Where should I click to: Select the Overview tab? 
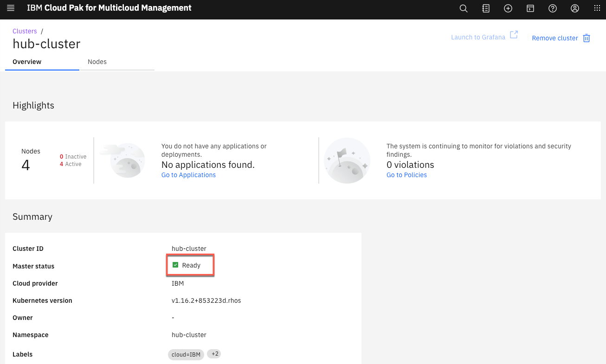[26, 62]
